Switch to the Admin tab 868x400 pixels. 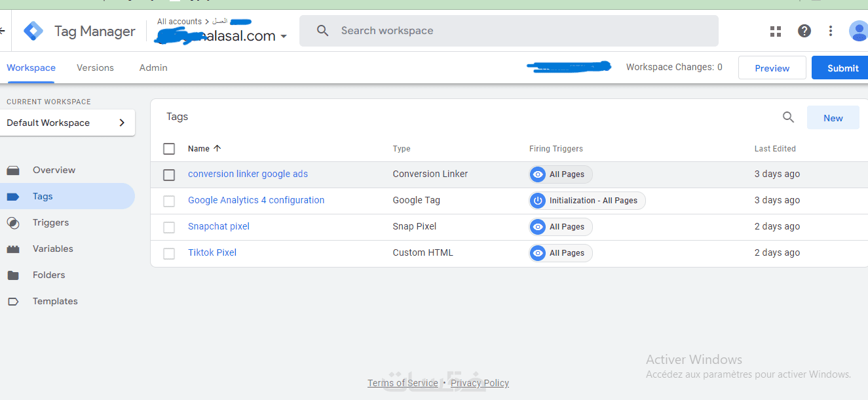(x=153, y=68)
